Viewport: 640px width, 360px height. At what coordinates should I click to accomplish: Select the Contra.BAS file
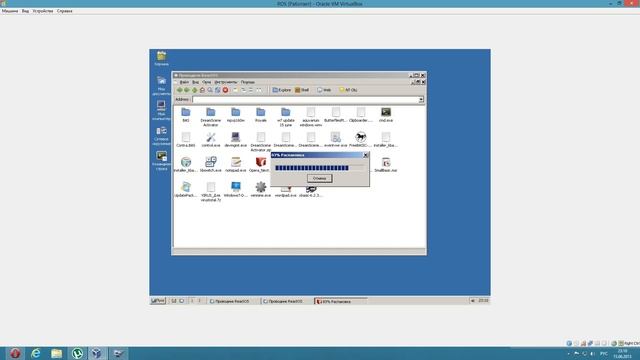(186, 140)
